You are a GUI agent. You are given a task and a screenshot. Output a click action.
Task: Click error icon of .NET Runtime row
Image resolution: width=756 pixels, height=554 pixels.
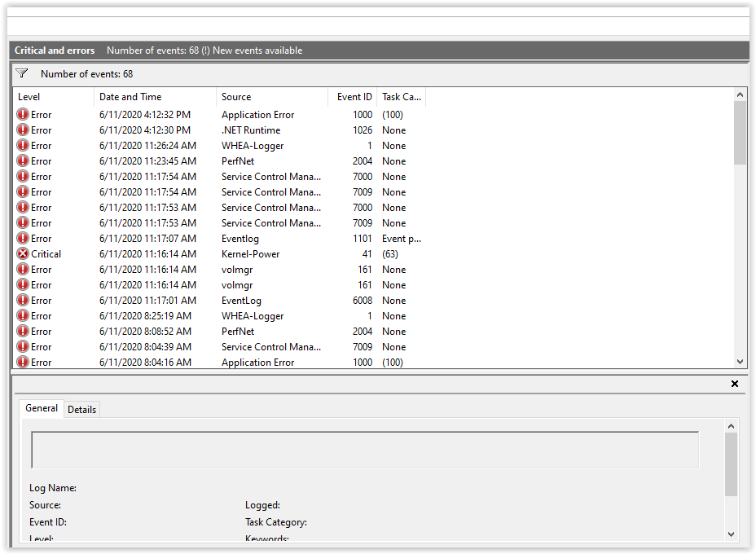(x=23, y=130)
